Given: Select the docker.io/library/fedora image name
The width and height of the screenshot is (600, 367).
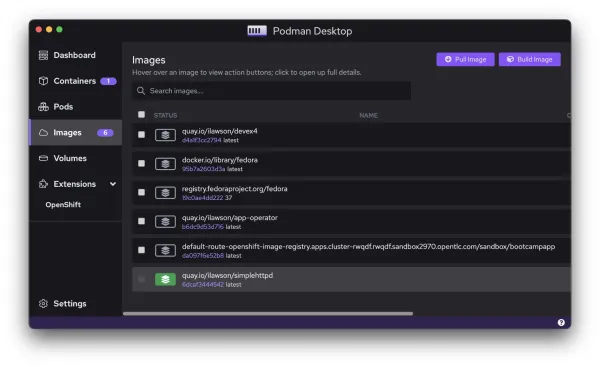Looking at the screenshot, I should (220, 160).
